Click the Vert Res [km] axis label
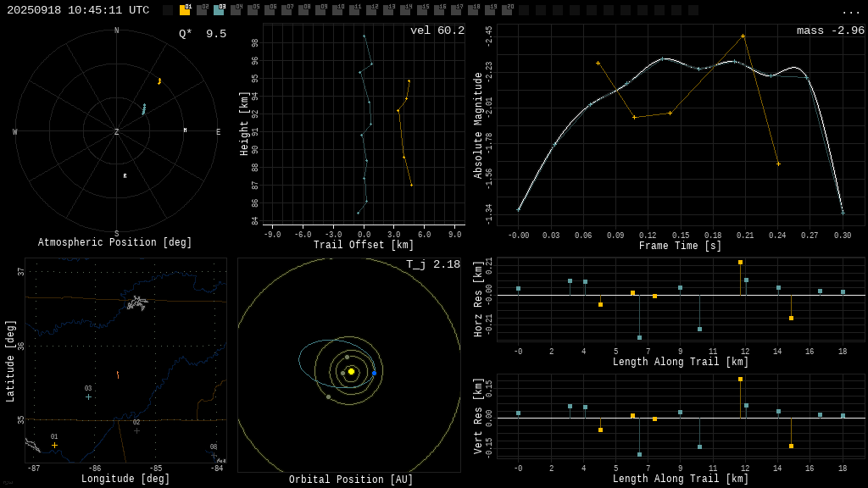The height and width of the screenshot is (488, 868). (x=478, y=416)
